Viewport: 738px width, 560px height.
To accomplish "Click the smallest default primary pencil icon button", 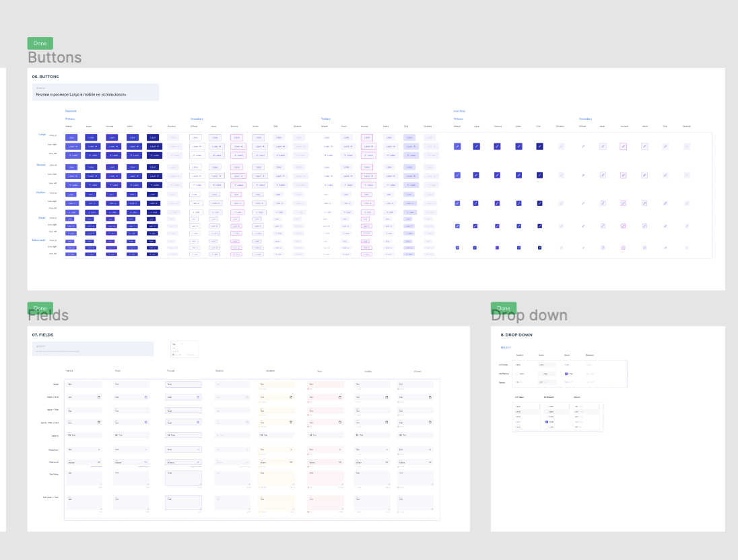I will tap(457, 248).
